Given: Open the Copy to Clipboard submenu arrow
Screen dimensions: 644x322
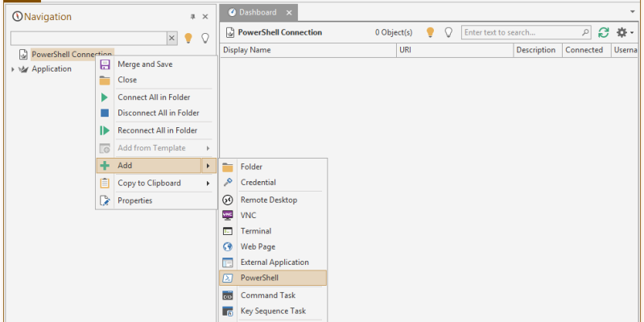Looking at the screenshot, I should [x=208, y=184].
